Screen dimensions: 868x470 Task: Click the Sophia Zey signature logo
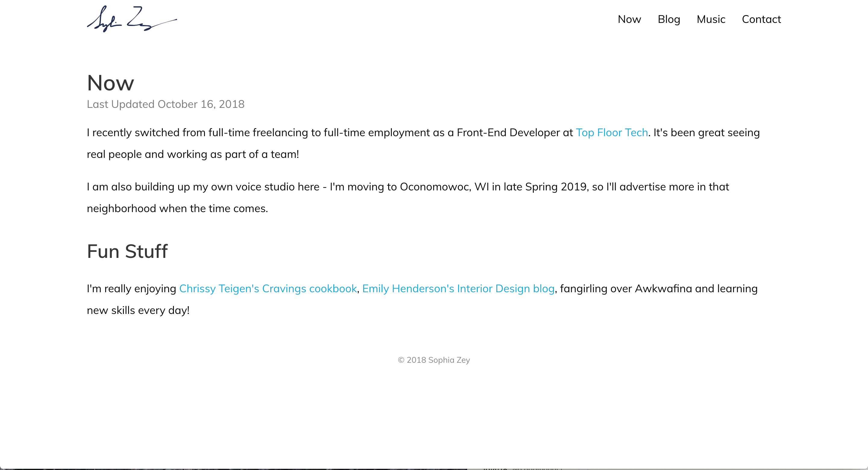[x=131, y=19]
